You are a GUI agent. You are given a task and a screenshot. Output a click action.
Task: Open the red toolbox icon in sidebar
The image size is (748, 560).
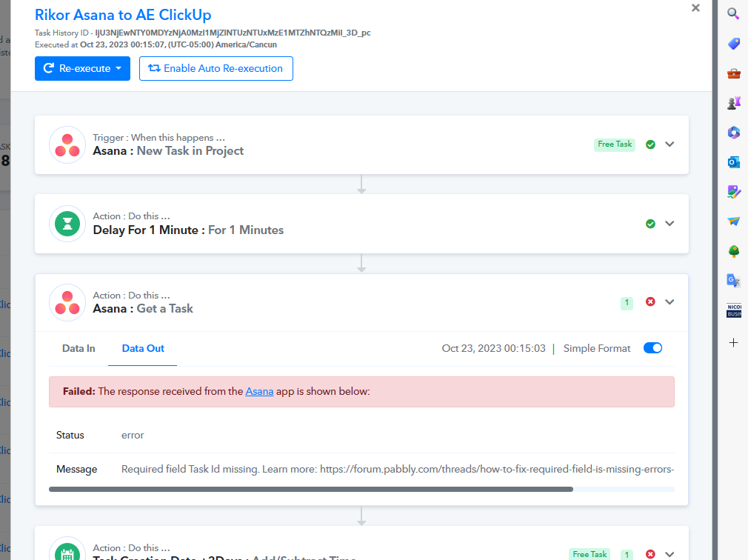(734, 73)
